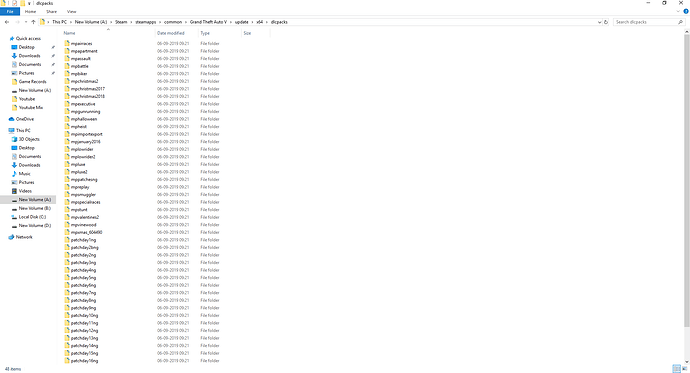Select the mpapartment folder
Viewport: 690px width, 373px height.
(84, 51)
